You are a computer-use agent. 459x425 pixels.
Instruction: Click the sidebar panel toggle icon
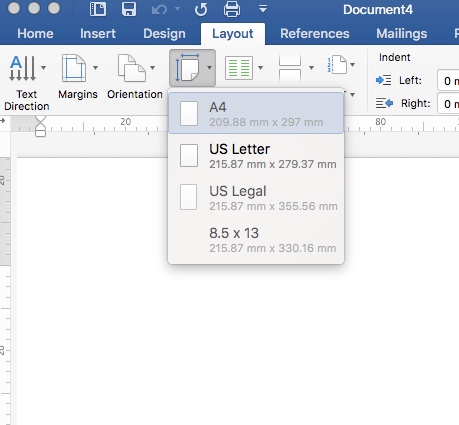(x=98, y=9)
